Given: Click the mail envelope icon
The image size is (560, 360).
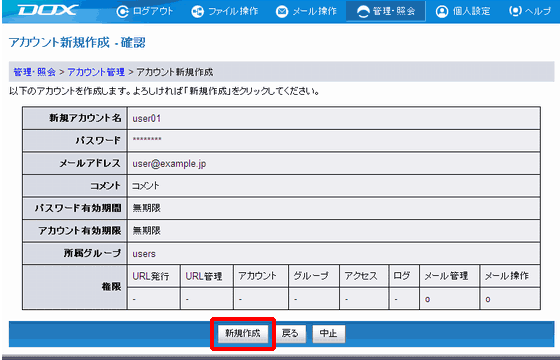Looking at the screenshot, I should [282, 11].
